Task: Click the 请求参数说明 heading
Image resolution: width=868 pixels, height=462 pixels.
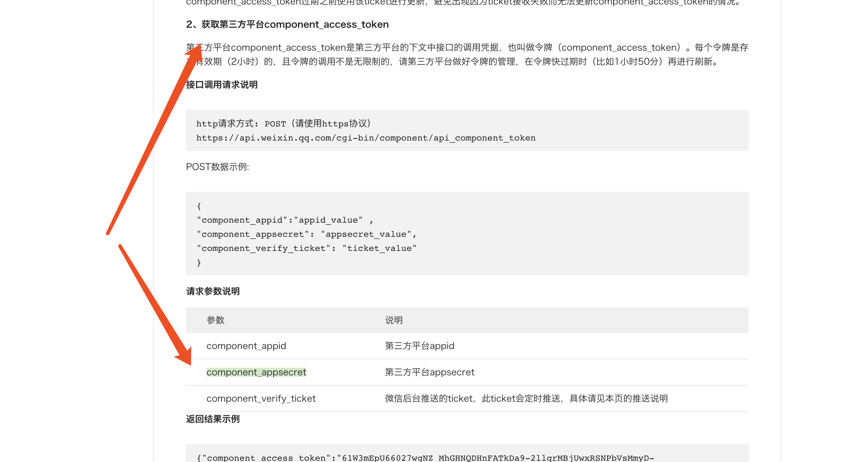Action: click(x=213, y=291)
